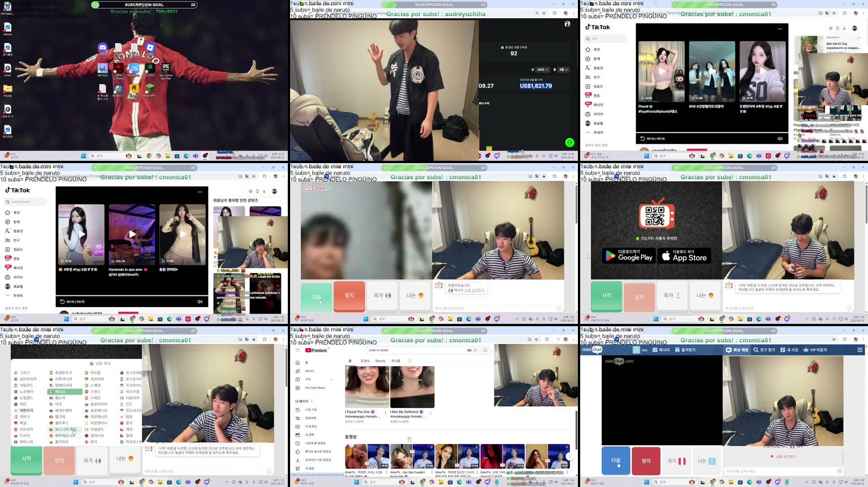Click the next arrow on the 동영상 video row
This screenshot has width=868, height=487.
pyautogui.click(x=570, y=457)
